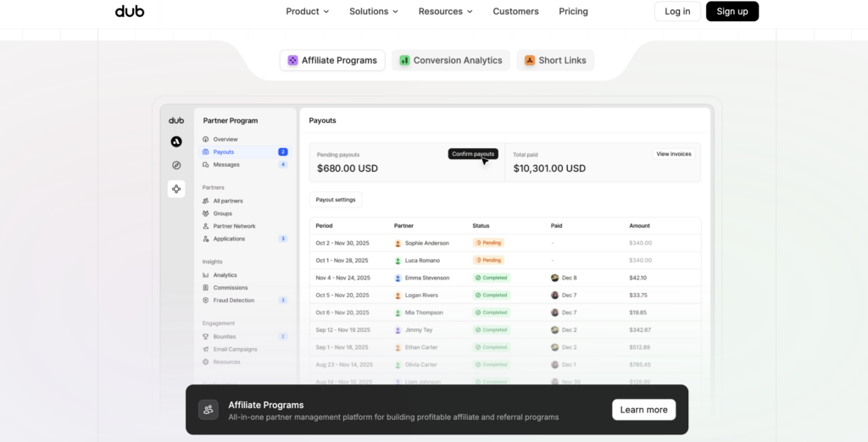Click the payer avatar beside Dec 8
Viewport: 868px width, 442px height.
pos(554,278)
